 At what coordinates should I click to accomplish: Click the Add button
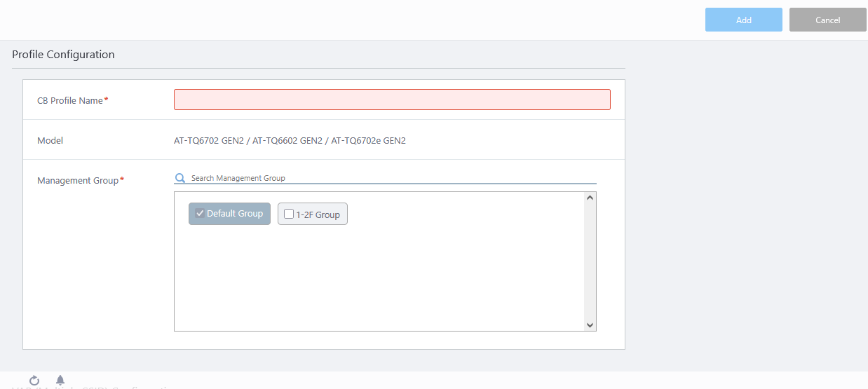pyautogui.click(x=743, y=20)
